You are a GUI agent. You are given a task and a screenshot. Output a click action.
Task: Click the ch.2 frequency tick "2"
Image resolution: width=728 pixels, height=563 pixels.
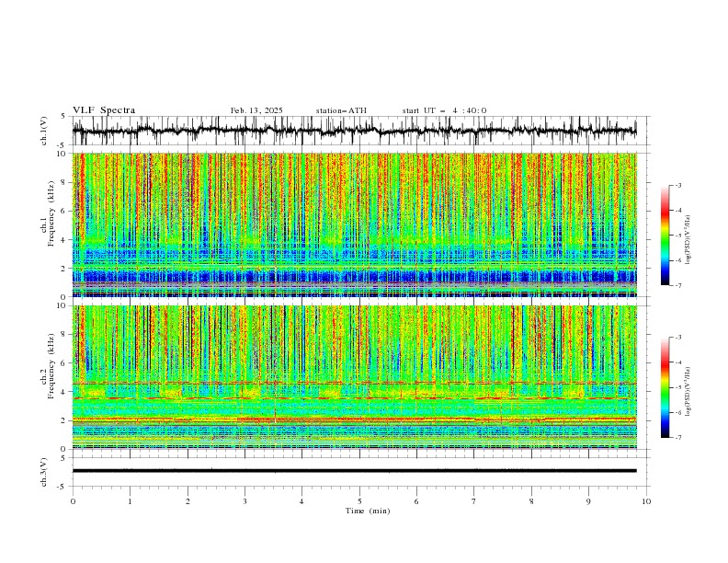[x=64, y=420]
